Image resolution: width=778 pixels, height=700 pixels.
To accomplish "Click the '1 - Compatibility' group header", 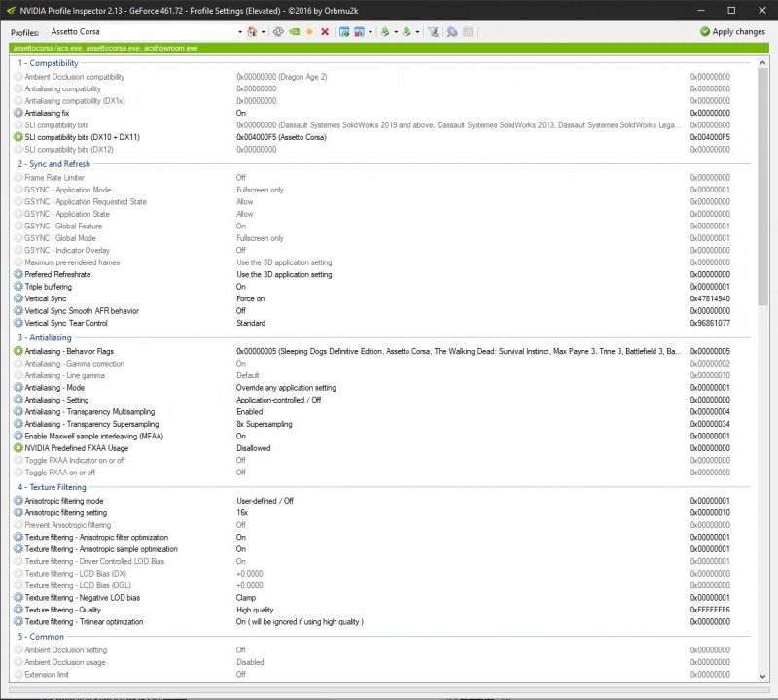I will click(48, 63).
